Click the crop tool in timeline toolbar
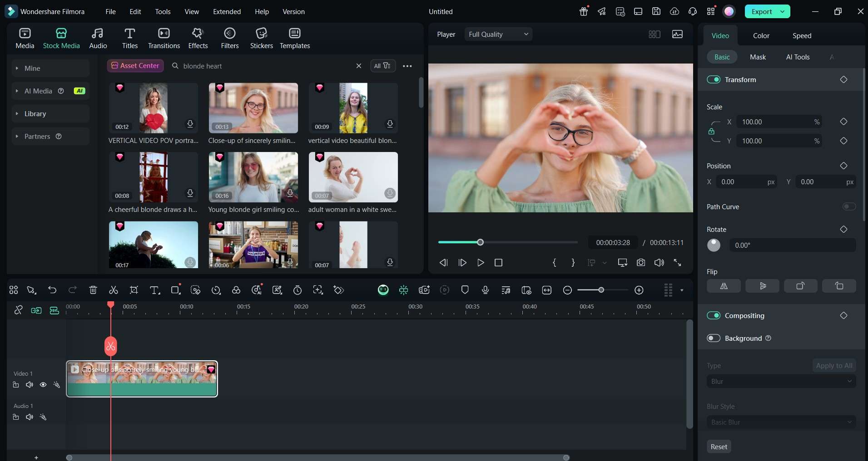Screen dimensions: 868x461 [x=134, y=290]
